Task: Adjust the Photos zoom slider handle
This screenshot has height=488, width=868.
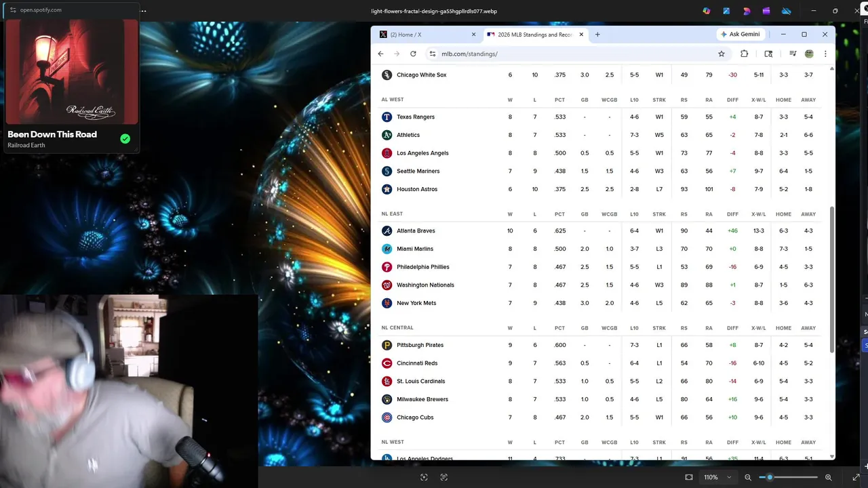Action: click(770, 477)
